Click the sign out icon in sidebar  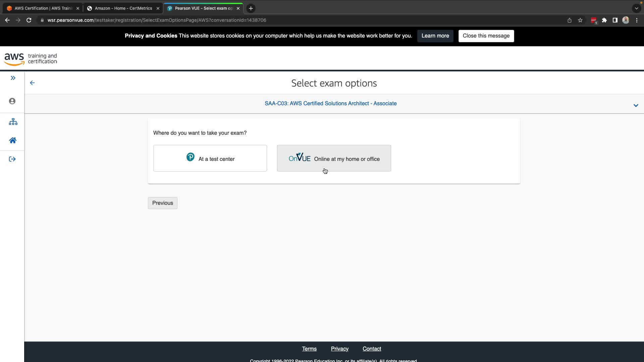tap(12, 159)
